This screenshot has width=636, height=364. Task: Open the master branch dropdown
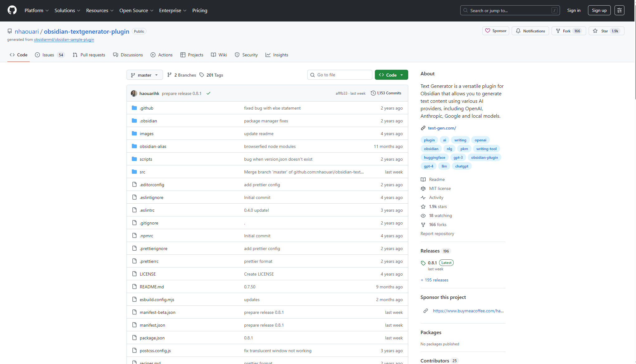(x=145, y=75)
